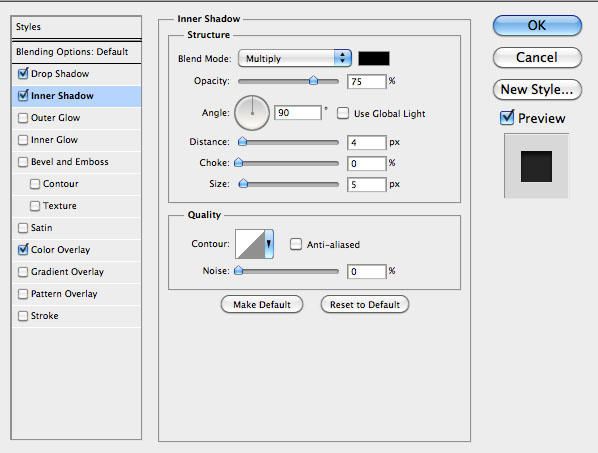This screenshot has width=598, height=453.
Task: Click the Noise slider handle
Action: (238, 271)
